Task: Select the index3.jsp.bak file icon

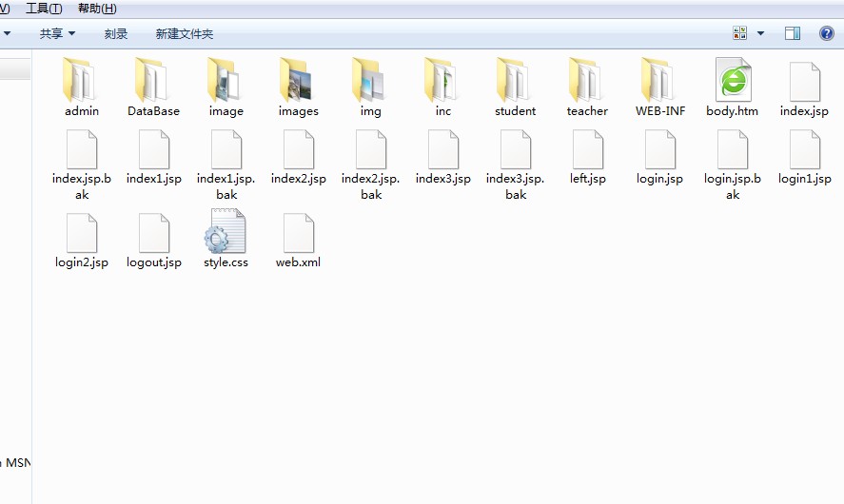Action: pos(516,149)
